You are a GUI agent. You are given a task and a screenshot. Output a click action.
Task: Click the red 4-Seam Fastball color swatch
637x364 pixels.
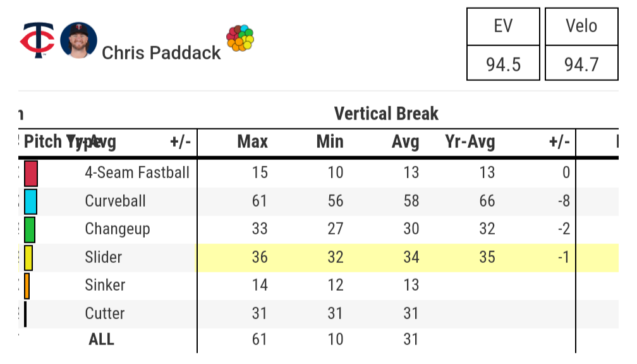point(31,173)
